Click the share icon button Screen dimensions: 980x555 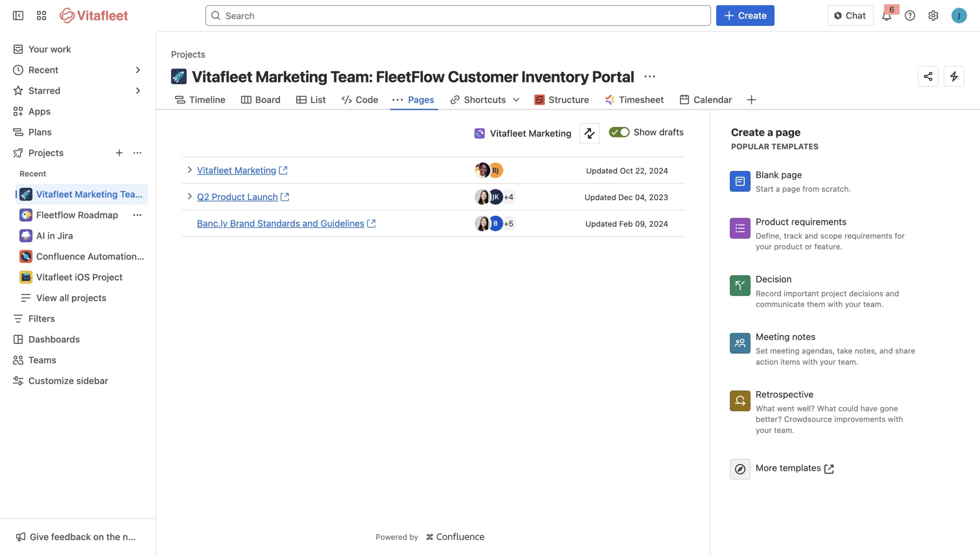point(928,76)
